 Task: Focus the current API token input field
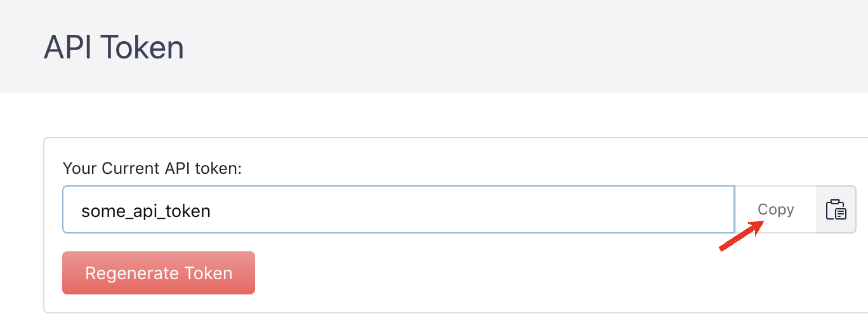(x=398, y=209)
